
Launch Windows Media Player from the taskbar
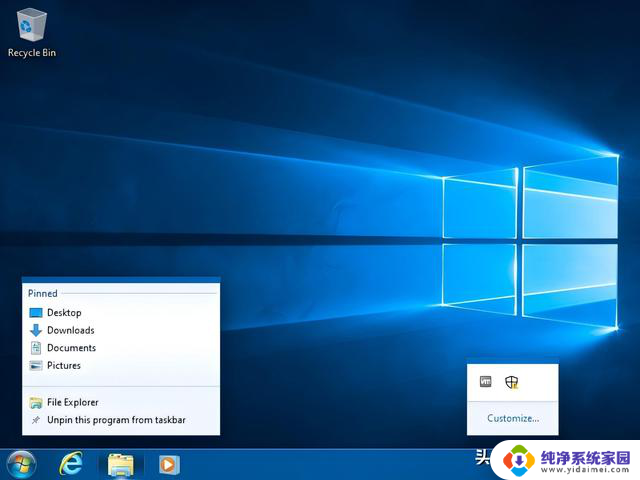(x=169, y=464)
